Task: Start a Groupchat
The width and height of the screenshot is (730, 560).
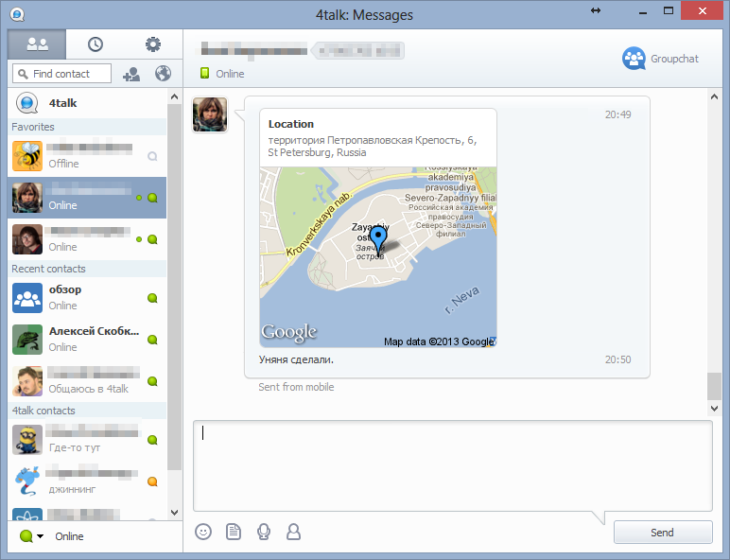Action: 661,59
